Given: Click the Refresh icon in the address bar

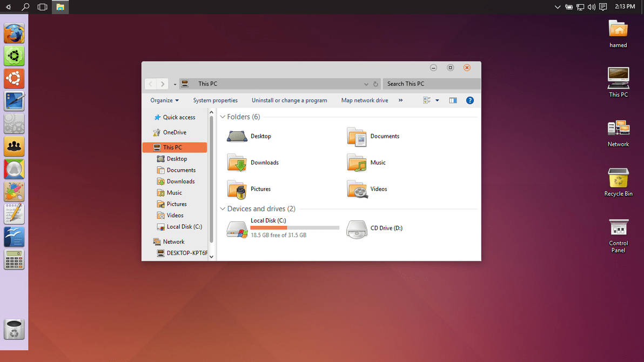Looking at the screenshot, I should [x=375, y=84].
